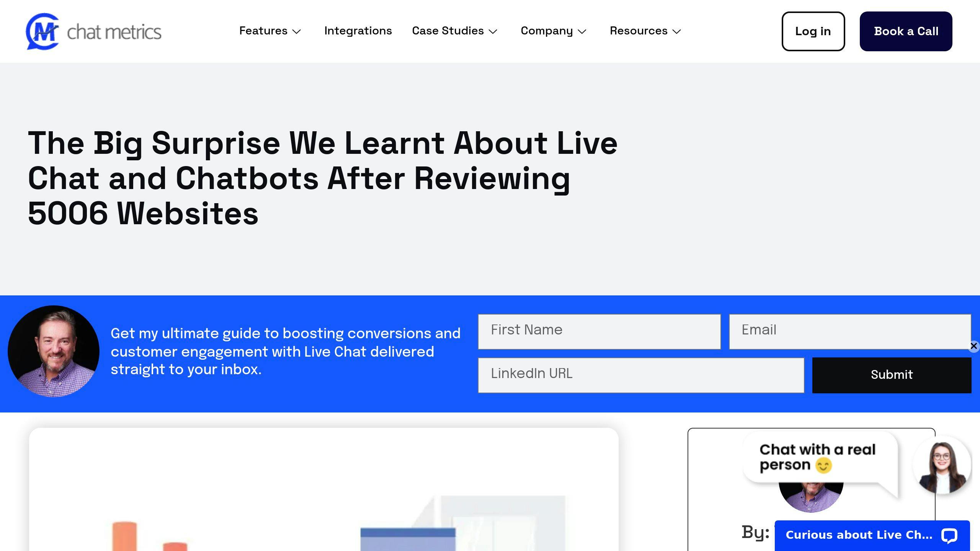Focus the Email input field
Screen dimensions: 980x551
[850, 331]
